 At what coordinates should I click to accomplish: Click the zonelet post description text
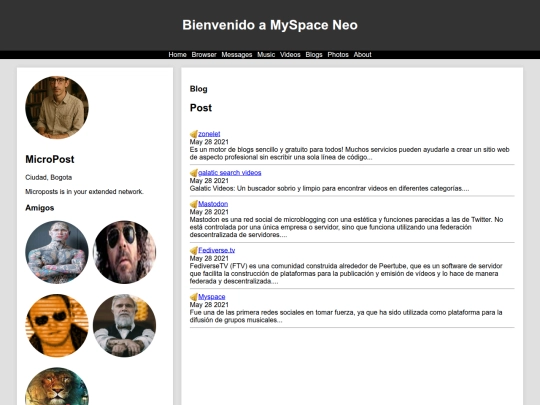point(350,153)
